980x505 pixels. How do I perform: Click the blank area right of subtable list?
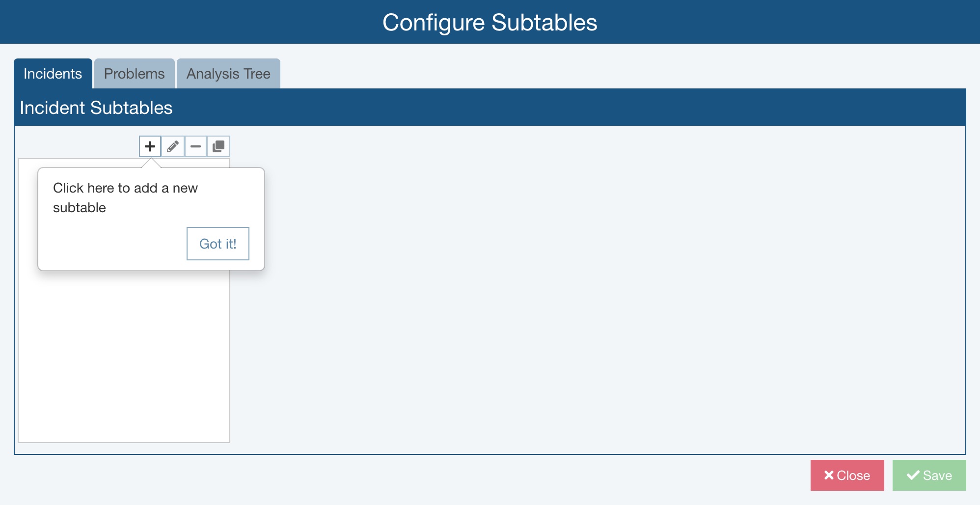point(589,295)
